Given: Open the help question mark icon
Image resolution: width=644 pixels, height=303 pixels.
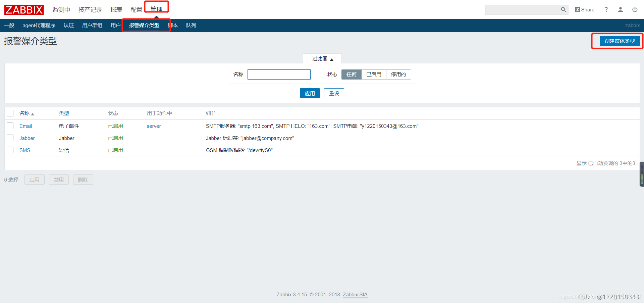Looking at the screenshot, I should [606, 10].
